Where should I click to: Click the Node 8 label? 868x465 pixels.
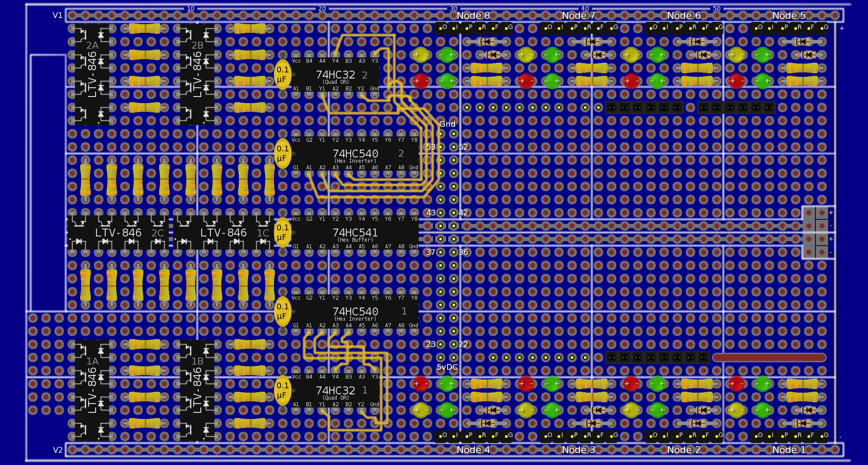[x=473, y=15]
